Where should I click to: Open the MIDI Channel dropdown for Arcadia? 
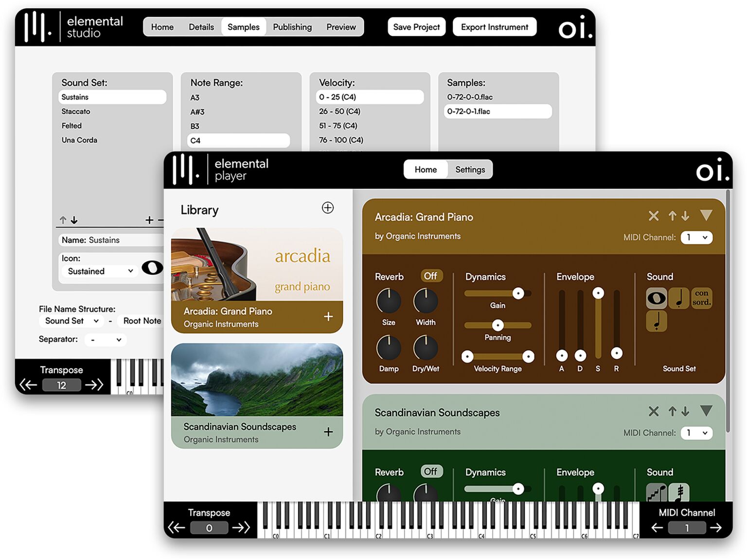[697, 237]
